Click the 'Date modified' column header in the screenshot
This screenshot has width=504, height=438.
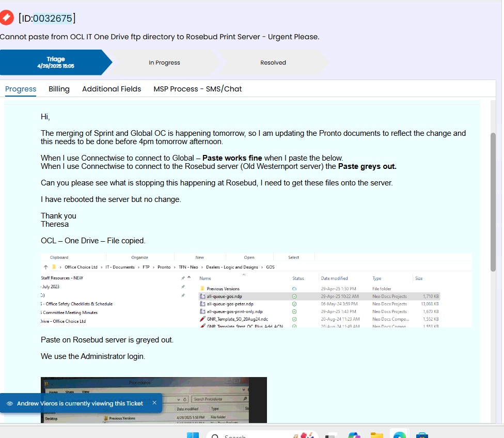click(x=334, y=278)
